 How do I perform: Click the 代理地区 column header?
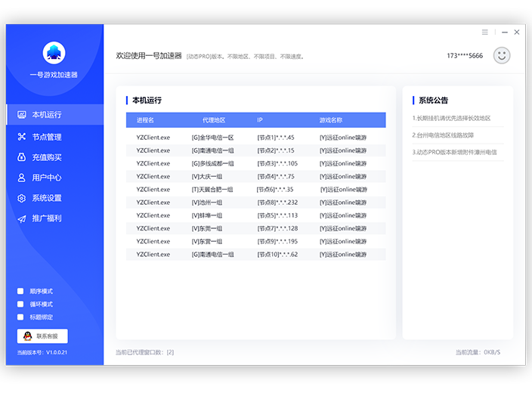click(x=214, y=120)
